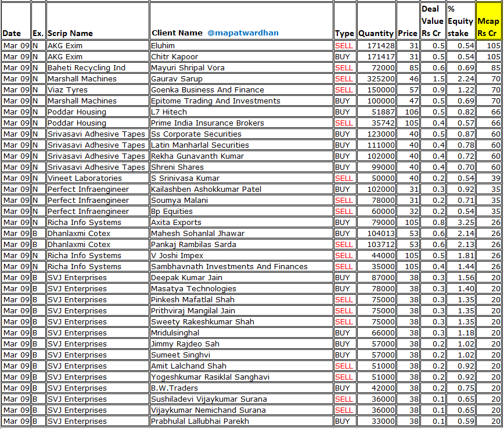Select 'Epitome Trading And Investments' cell
Viewport: 504px width, 429px height.
pyautogui.click(x=242, y=101)
